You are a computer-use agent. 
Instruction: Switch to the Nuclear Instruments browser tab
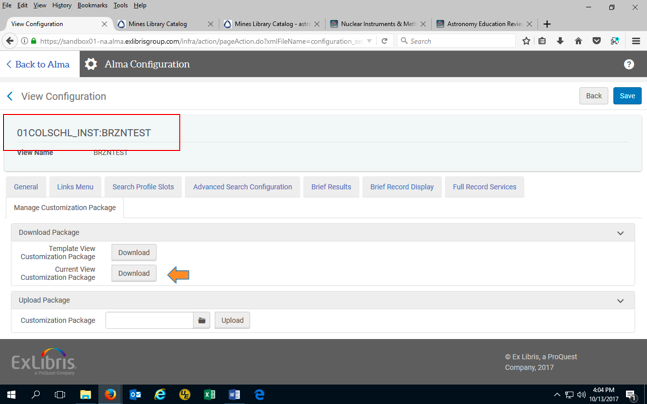point(378,24)
